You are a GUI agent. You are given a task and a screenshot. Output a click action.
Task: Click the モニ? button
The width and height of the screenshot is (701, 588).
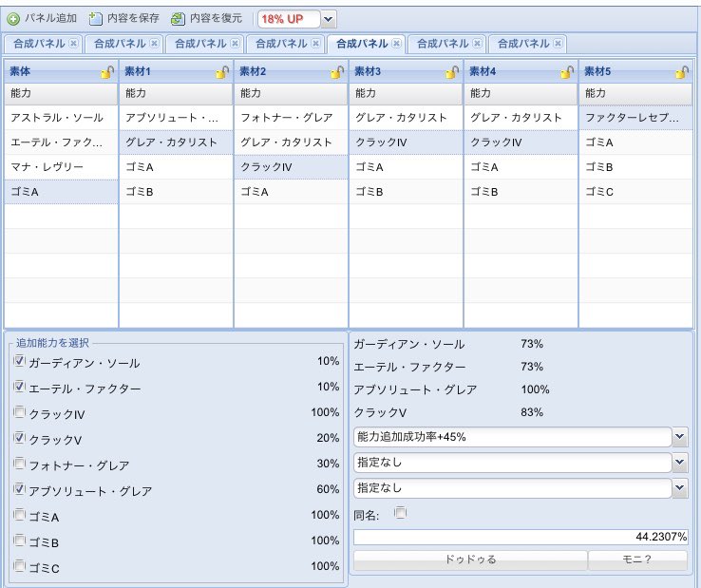pyautogui.click(x=637, y=560)
